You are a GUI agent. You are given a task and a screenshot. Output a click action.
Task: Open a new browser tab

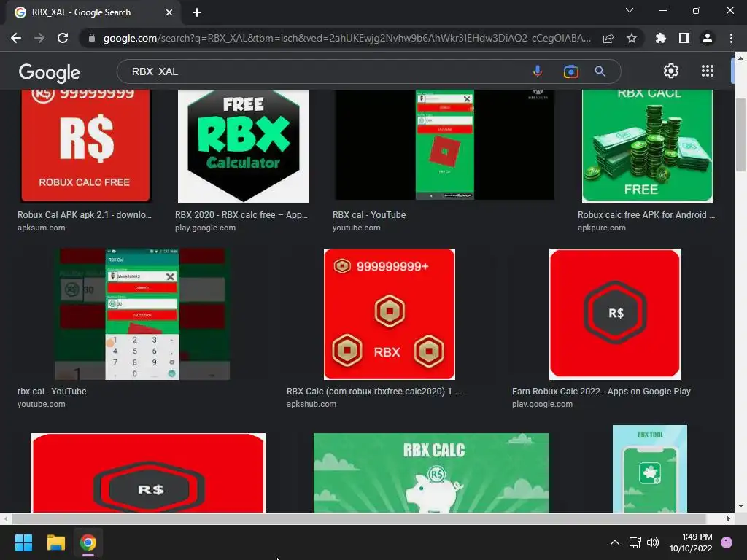(x=197, y=12)
